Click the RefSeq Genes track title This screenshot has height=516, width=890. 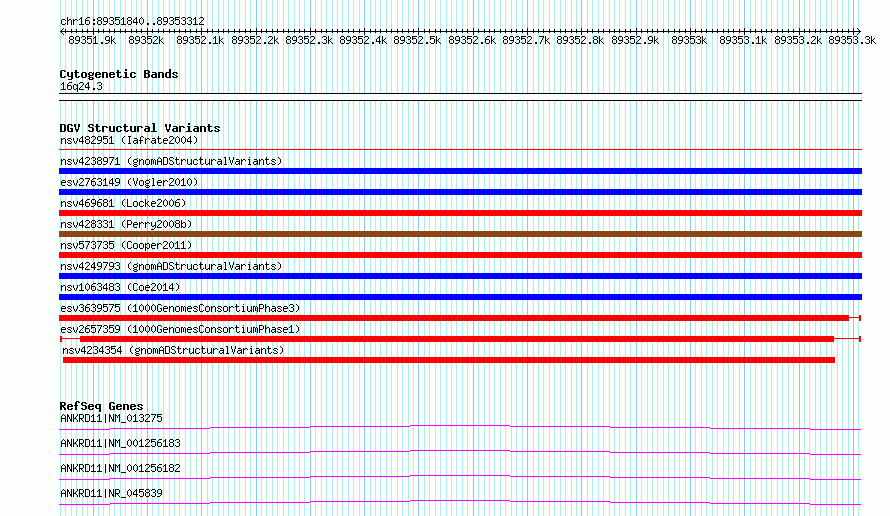pyautogui.click(x=101, y=406)
